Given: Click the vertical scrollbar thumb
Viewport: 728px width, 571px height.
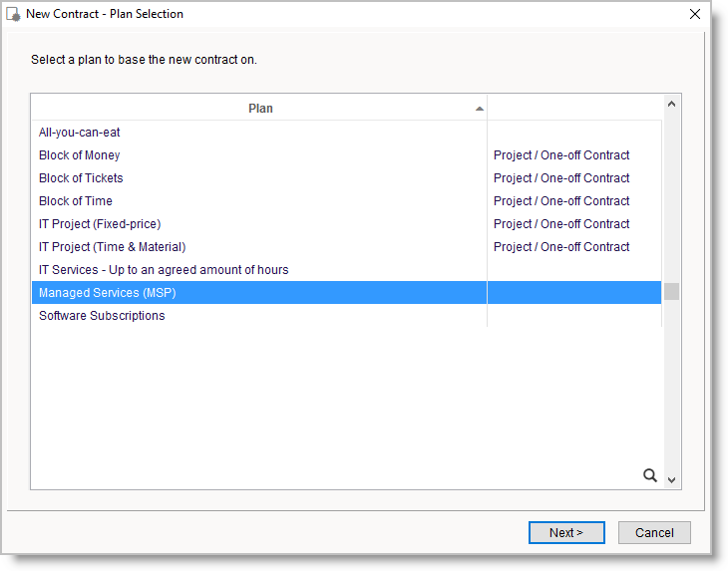Looking at the screenshot, I should (671, 291).
